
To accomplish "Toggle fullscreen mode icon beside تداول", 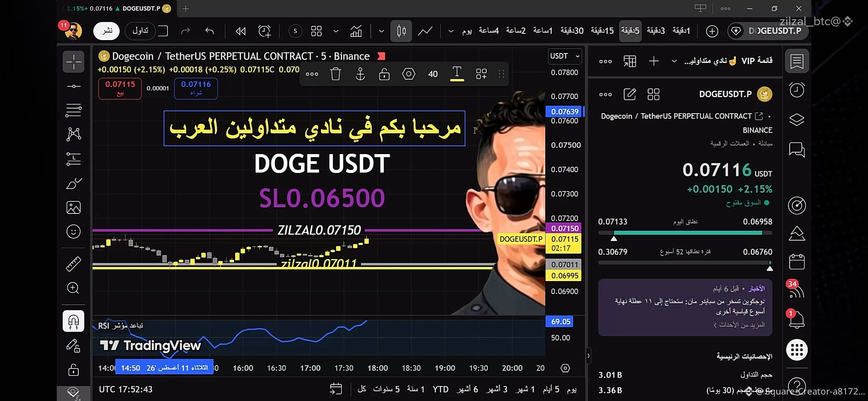I will tap(163, 31).
